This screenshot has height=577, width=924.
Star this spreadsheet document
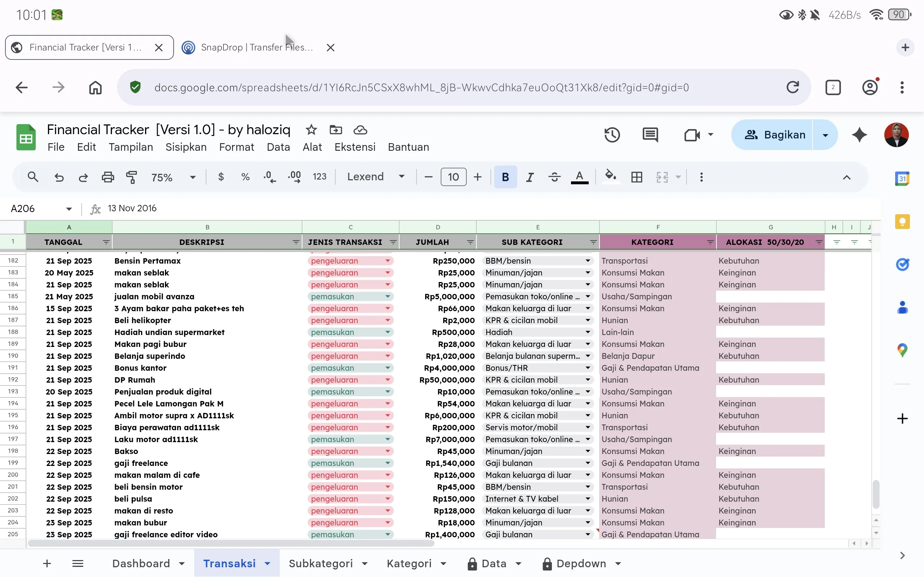click(311, 130)
